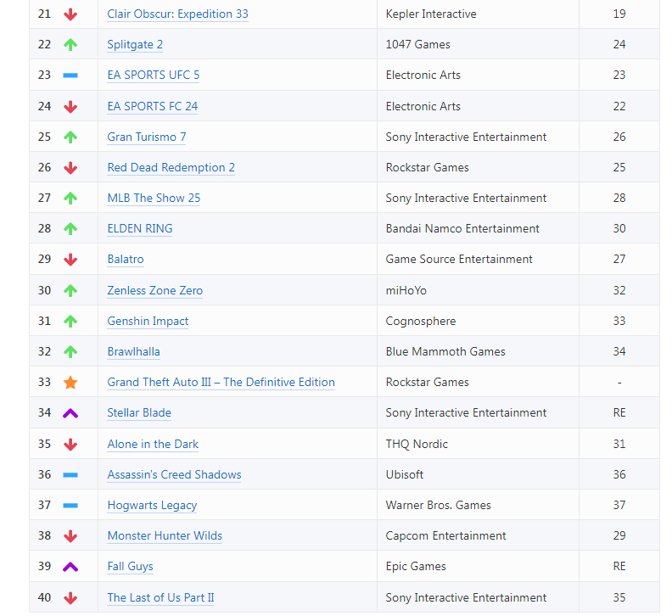
Task: Open The Last of Us Part II link
Action: 160,597
